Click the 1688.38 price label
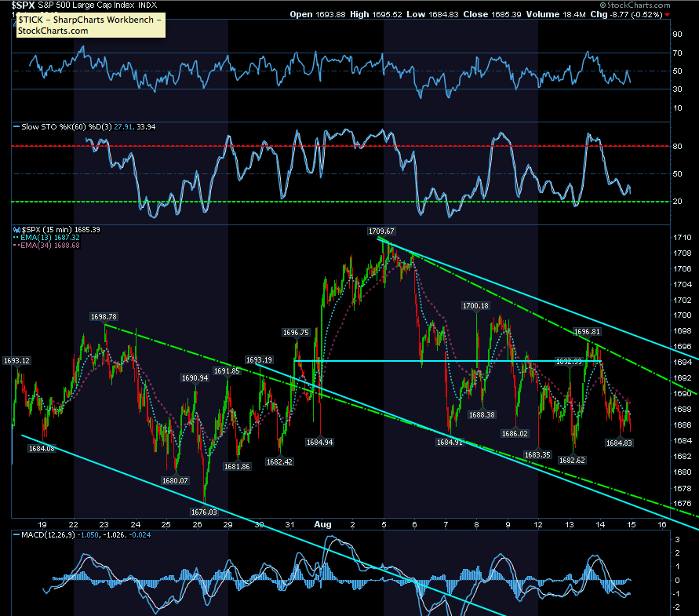 (482, 415)
